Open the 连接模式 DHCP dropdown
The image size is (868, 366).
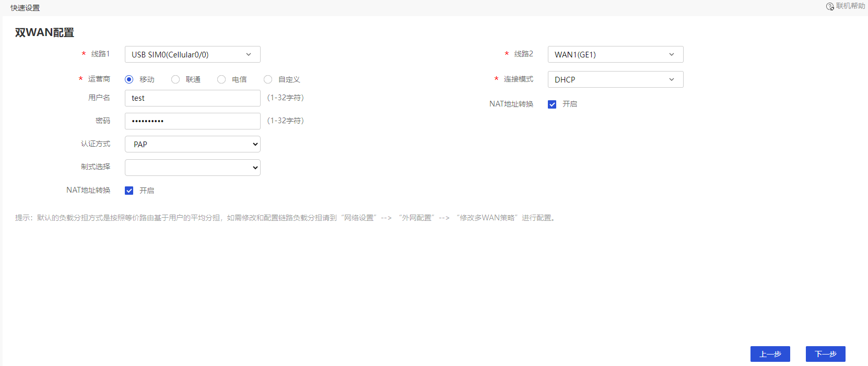coord(616,79)
